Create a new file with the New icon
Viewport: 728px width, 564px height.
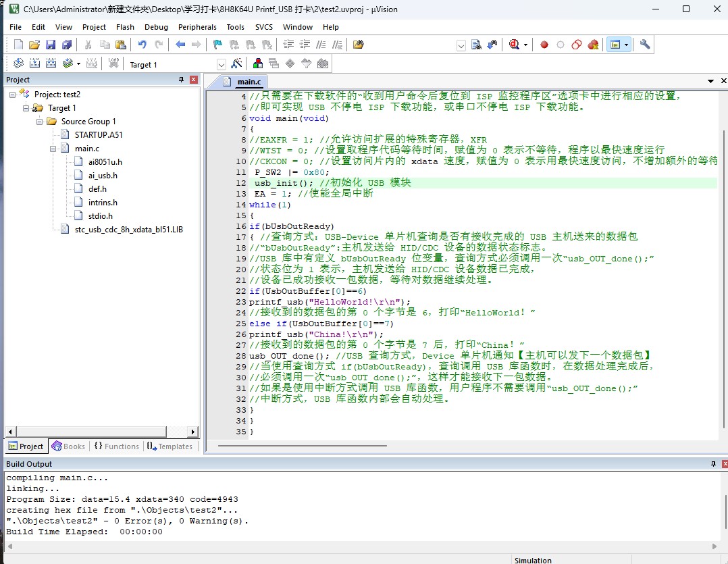[19, 45]
